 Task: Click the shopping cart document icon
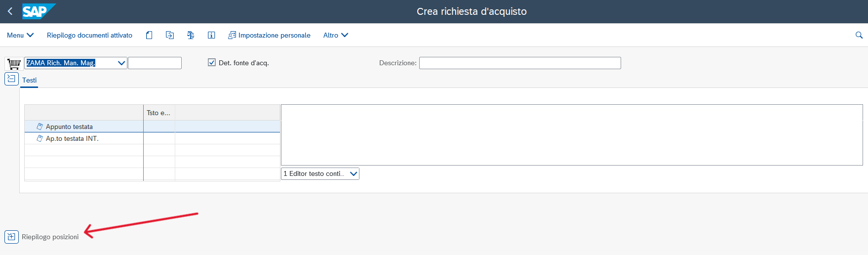[x=14, y=63]
